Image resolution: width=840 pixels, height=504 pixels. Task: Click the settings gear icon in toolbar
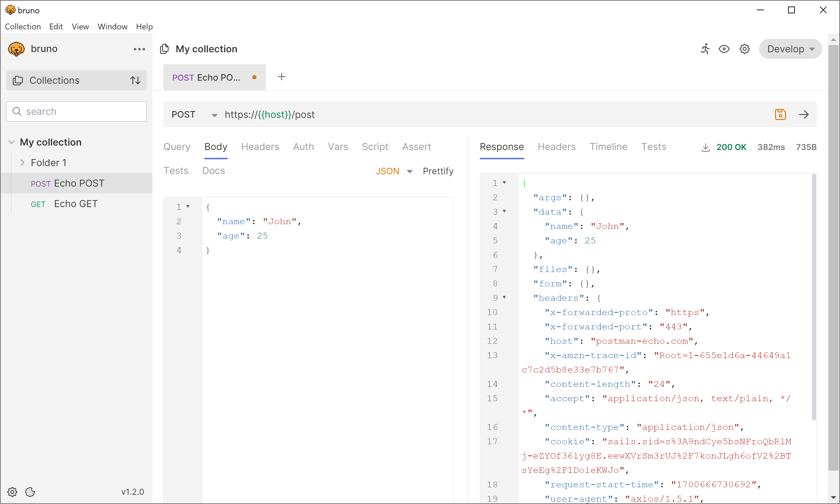coord(744,49)
